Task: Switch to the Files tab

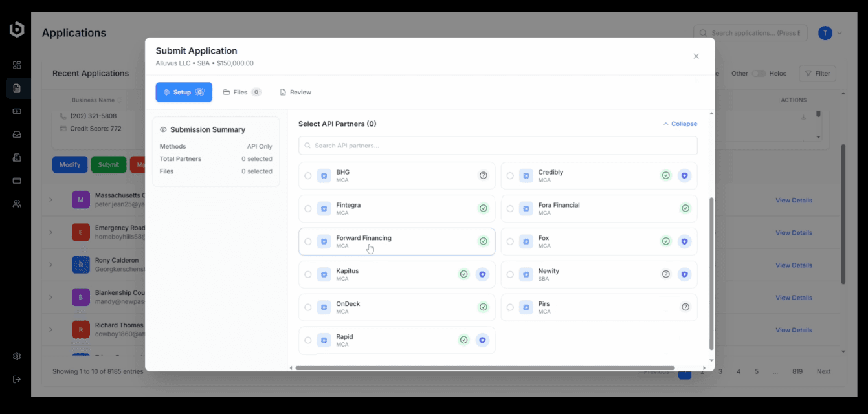Action: click(x=241, y=91)
